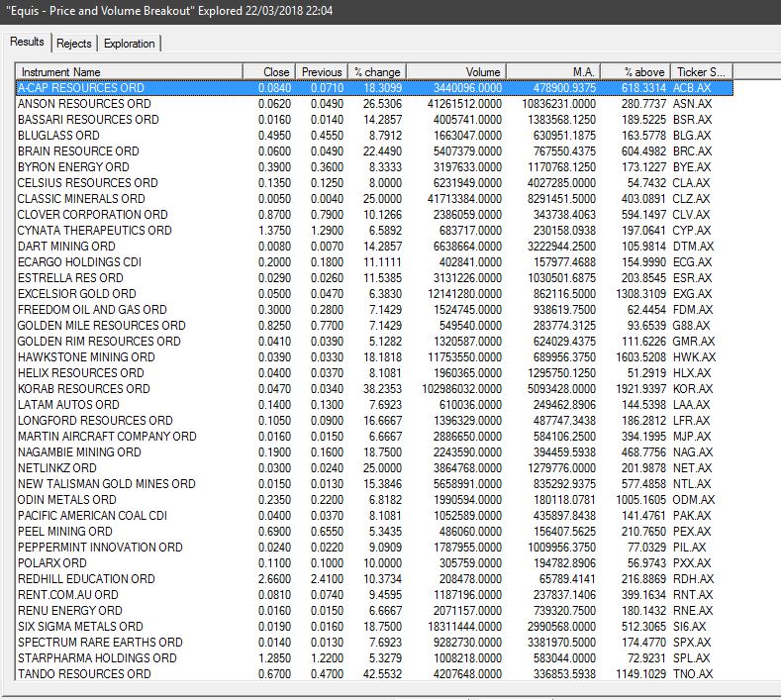
Task: Select NETLINKZ ORD
Action: (374, 468)
